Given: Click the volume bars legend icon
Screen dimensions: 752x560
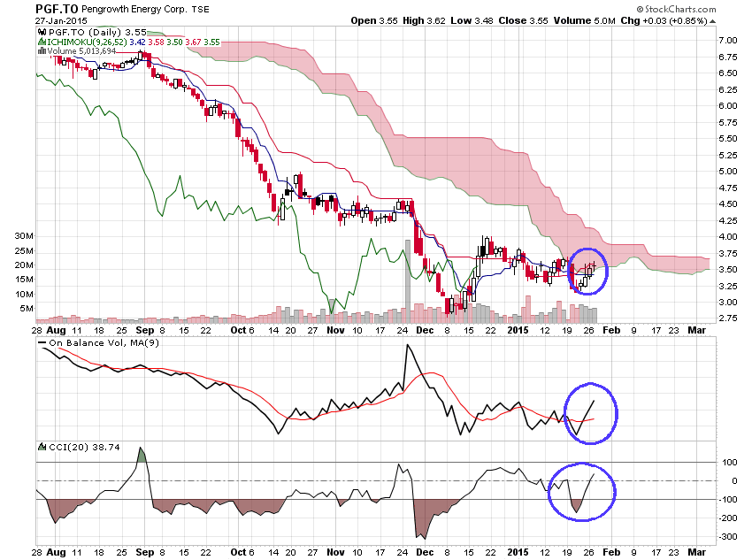Looking at the screenshot, I should 42,50.
